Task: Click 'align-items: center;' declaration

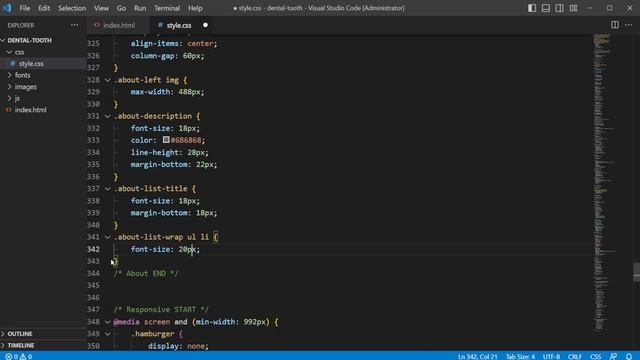Action: coord(174,44)
